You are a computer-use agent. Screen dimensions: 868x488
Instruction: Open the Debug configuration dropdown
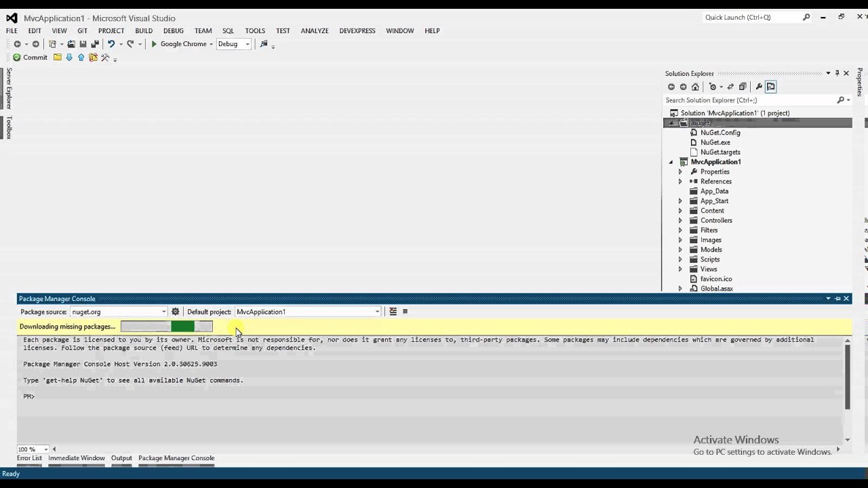pyautogui.click(x=247, y=44)
